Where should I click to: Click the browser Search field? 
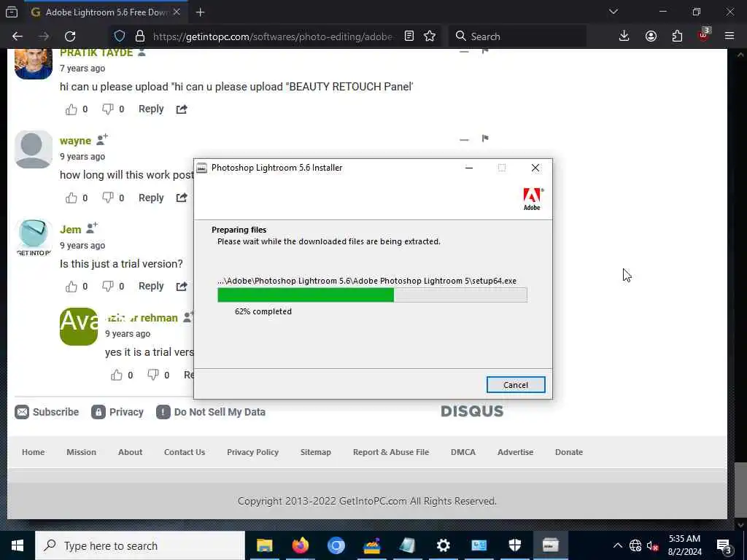(517, 36)
